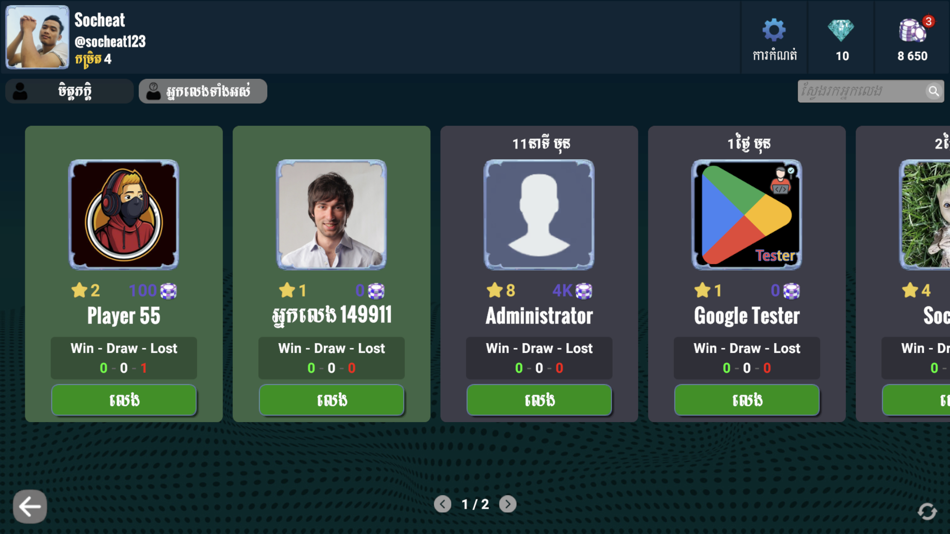Go to previous page arrow
The image size is (950, 534).
442,504
